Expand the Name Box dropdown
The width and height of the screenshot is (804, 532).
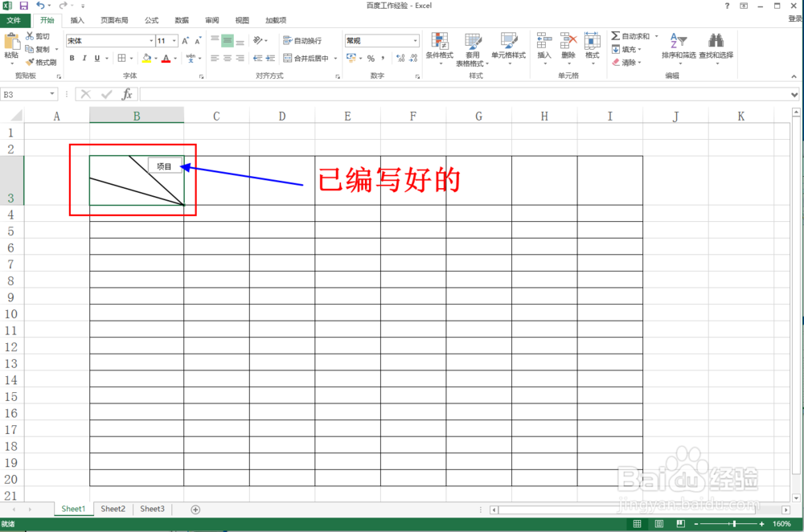(51, 94)
